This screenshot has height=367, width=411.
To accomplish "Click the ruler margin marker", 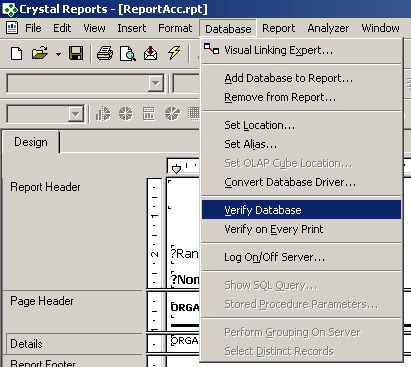I will [176, 169].
